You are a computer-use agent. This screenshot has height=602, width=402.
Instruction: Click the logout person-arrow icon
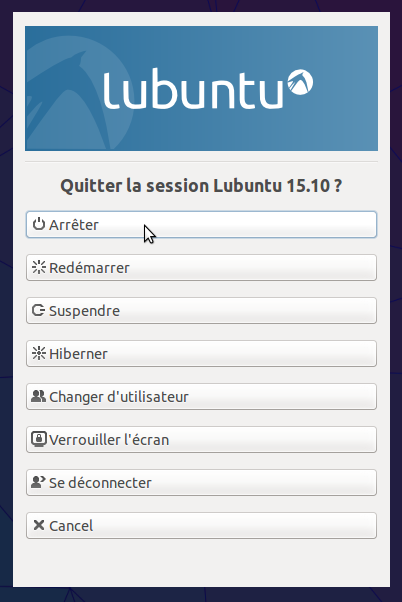coord(38,482)
